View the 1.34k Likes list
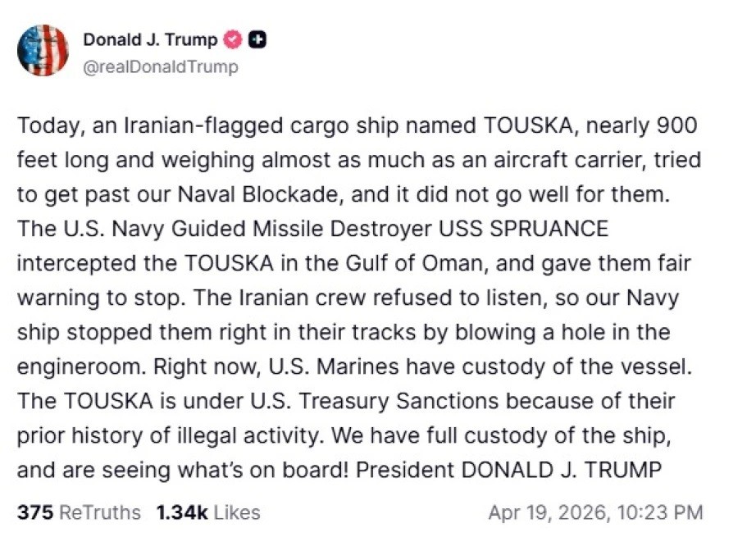Viewport: 756px width, 555px height. click(x=208, y=512)
